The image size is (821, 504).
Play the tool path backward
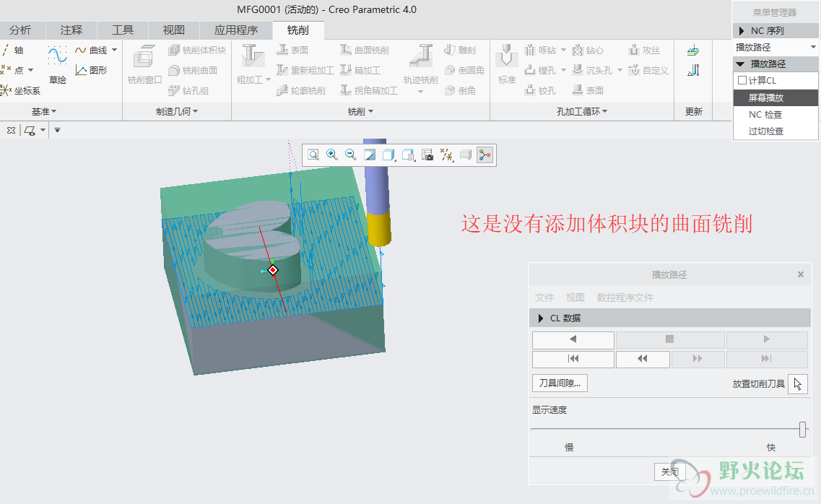coord(573,339)
